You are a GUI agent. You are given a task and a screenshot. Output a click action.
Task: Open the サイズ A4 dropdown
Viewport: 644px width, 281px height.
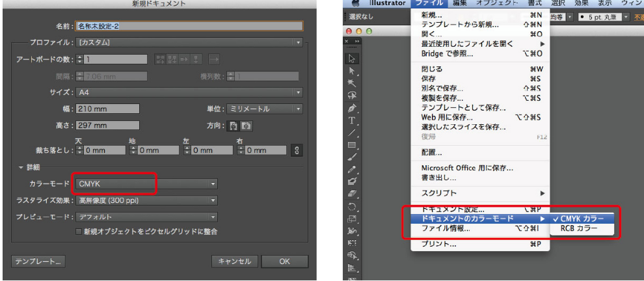(189, 92)
